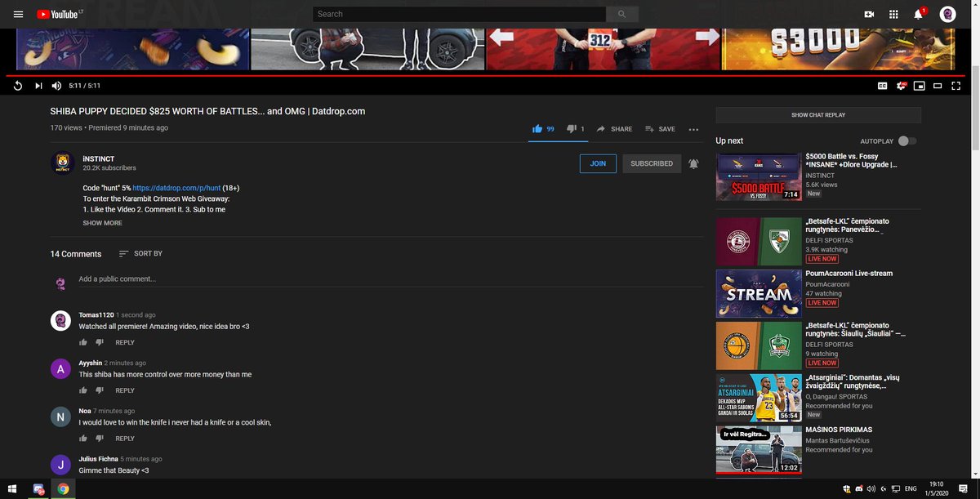Open the datdrop.com/p/hunt link
Screen dimensions: 980x499
pyautogui.click(x=176, y=188)
